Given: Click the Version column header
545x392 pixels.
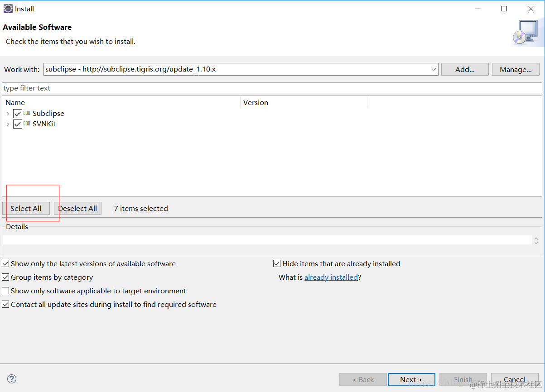Looking at the screenshot, I should [x=304, y=102].
